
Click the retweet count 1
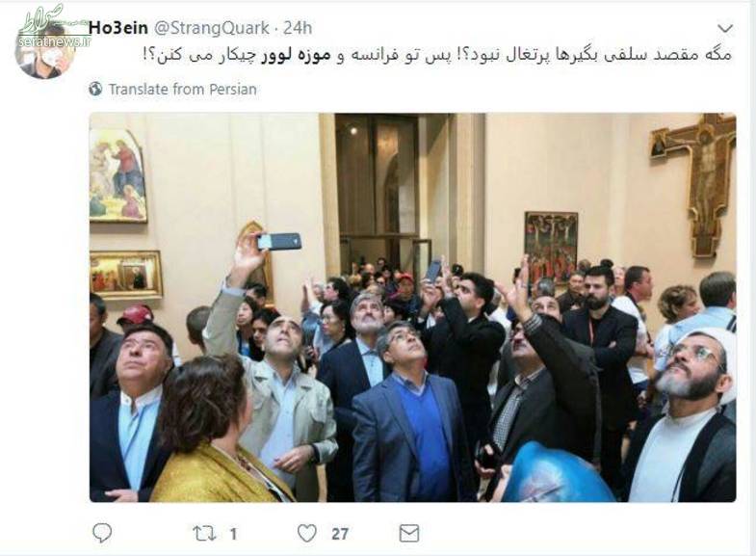[x=233, y=534]
